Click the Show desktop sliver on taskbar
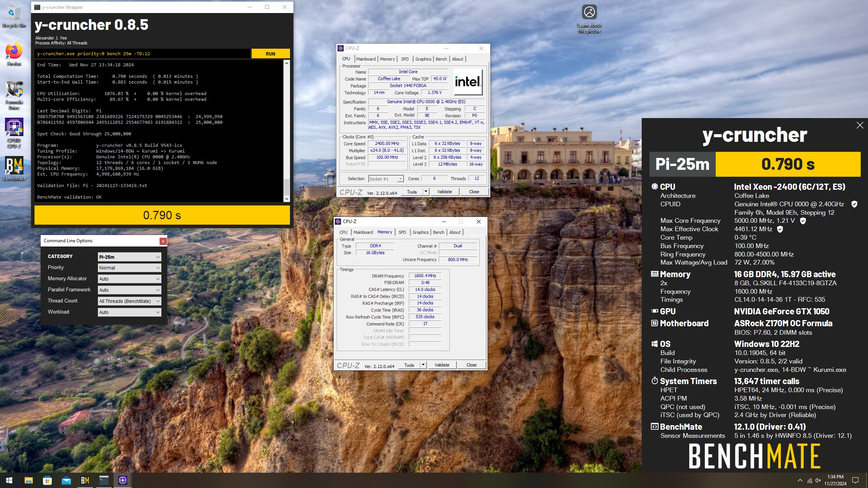868x488 pixels. click(866, 480)
